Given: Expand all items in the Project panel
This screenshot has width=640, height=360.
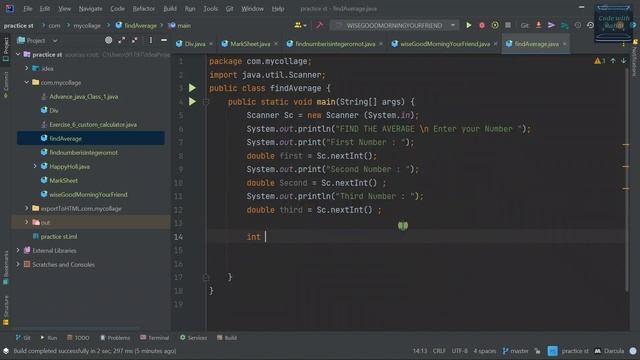Looking at the screenshot, I should point(122,40).
